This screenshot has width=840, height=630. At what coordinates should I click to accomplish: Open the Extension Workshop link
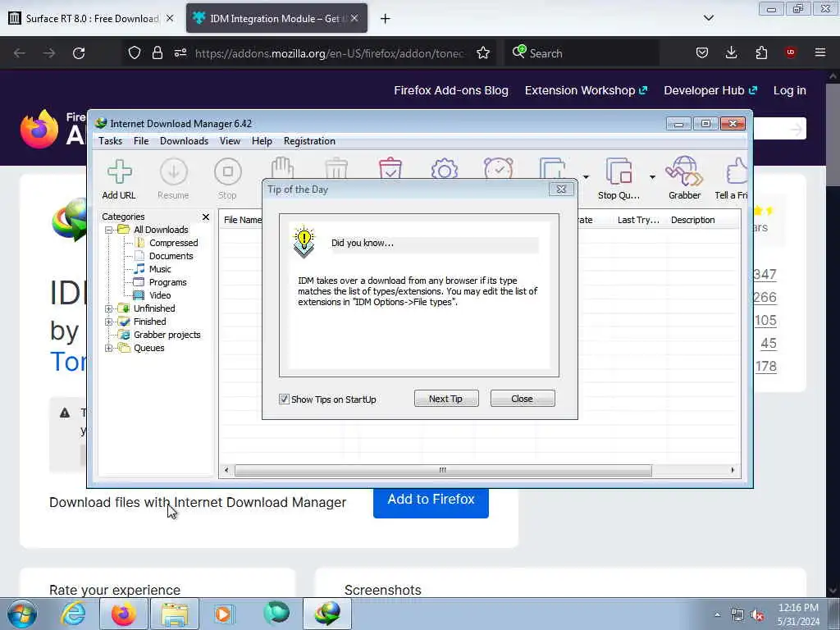tap(586, 90)
